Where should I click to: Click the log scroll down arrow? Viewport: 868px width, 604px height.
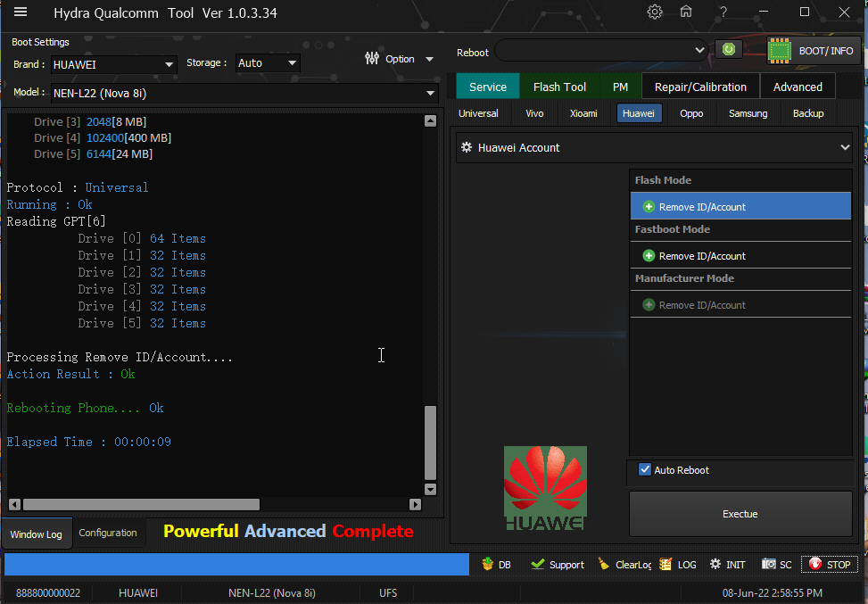pos(430,490)
